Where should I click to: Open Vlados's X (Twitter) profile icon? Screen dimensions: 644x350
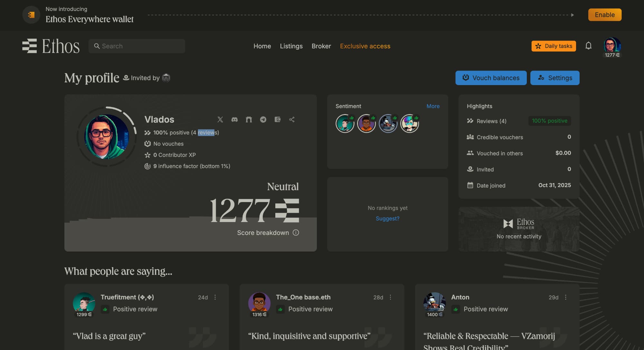click(x=220, y=120)
